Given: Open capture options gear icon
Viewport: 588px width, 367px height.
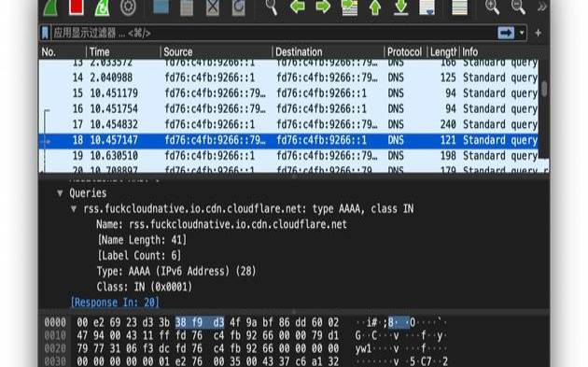Looking at the screenshot, I should point(128,7).
